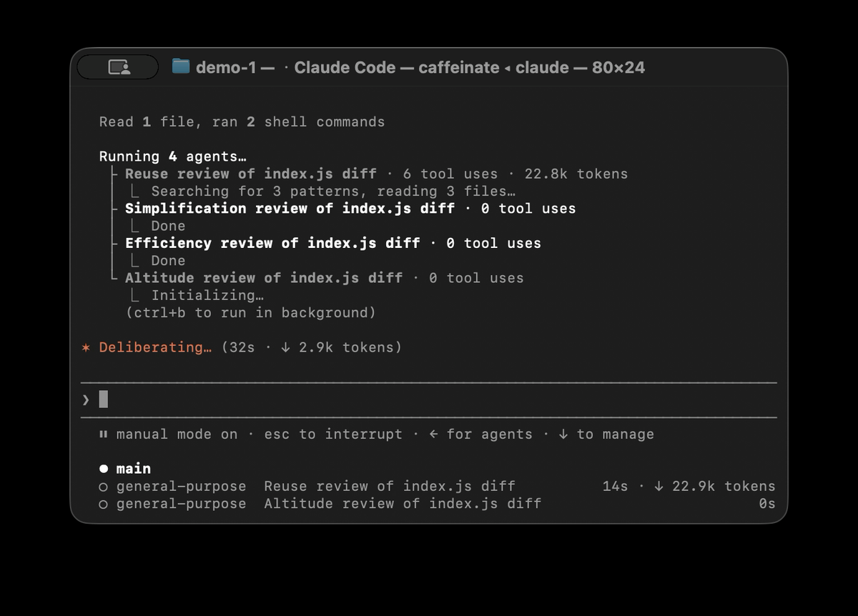The image size is (858, 616).
Task: Click 'Reuse review of index.js diff' in bottom agent list
Action: coord(390,487)
